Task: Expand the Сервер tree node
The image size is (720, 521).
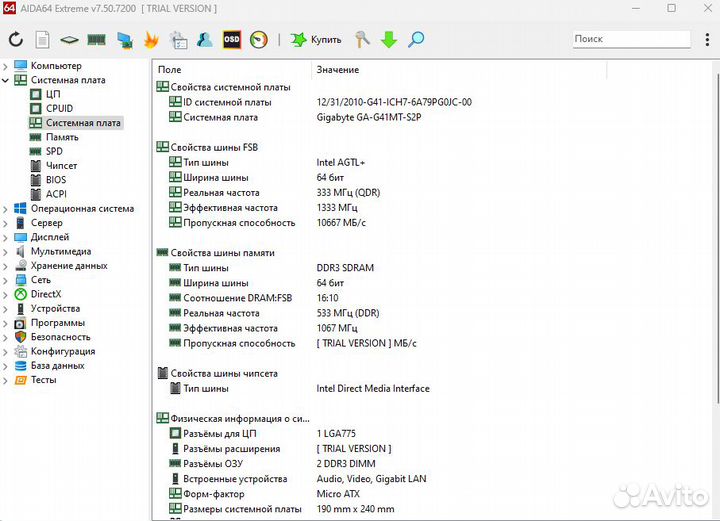Action: [x=5, y=224]
